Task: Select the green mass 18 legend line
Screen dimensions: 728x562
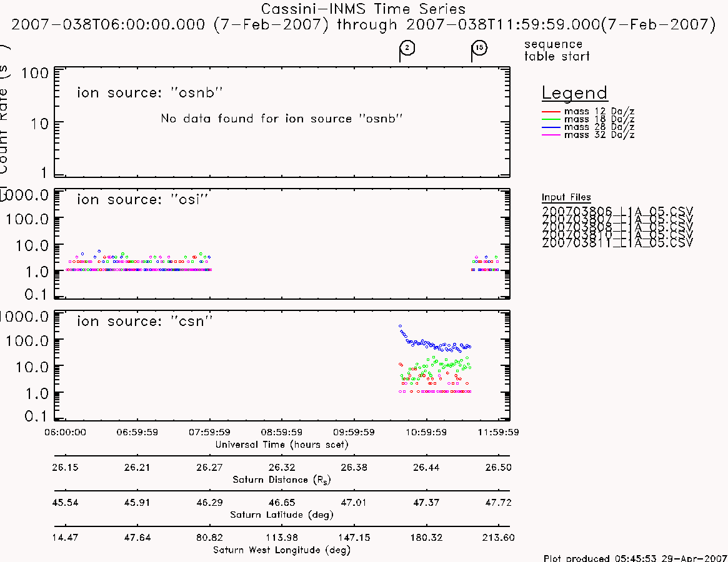Action: coord(551,120)
